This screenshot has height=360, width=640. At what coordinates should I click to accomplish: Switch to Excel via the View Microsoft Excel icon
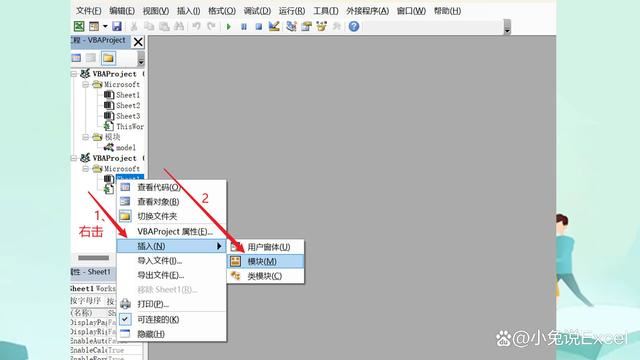(79, 27)
